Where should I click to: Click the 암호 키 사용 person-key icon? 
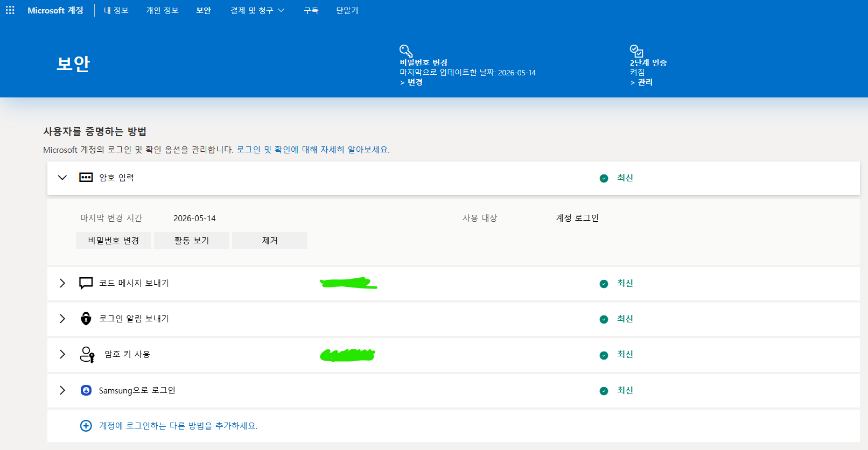point(87,354)
